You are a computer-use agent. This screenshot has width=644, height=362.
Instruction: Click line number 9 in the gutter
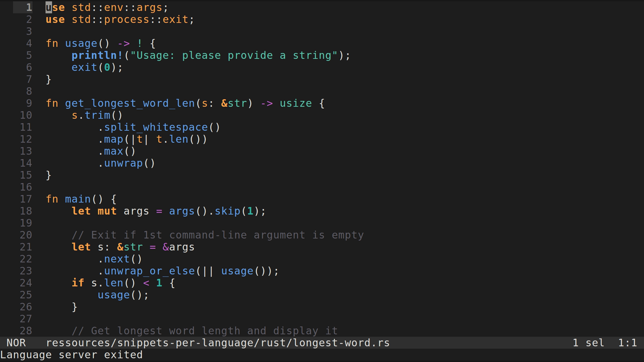tap(29, 103)
